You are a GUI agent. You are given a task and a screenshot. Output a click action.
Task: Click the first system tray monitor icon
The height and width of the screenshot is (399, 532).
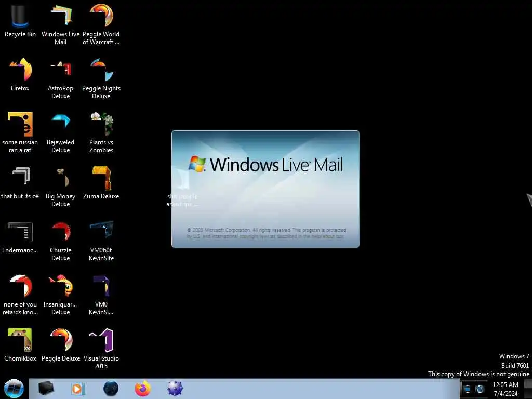pos(467,389)
